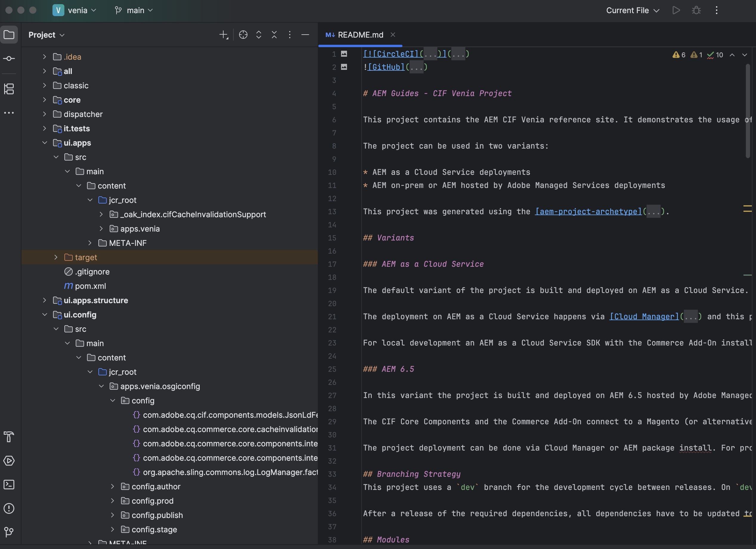Open the Structure tool window icon

[x=9, y=89]
